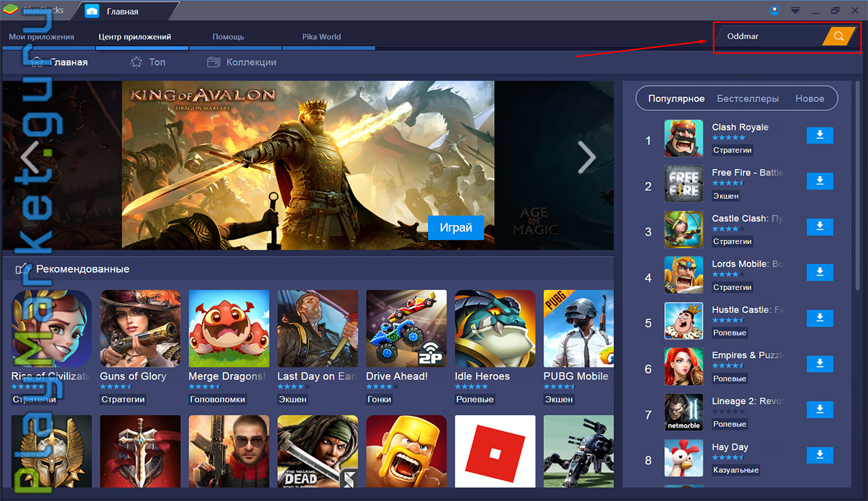Open the Merge Dragons! recommended icon
This screenshot has width=868, height=501.
pyautogui.click(x=229, y=330)
